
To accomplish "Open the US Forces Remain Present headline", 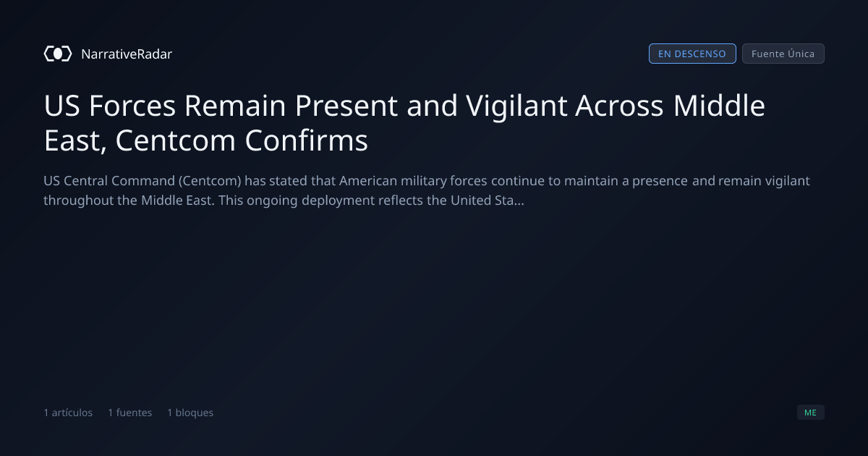I will point(404,106).
